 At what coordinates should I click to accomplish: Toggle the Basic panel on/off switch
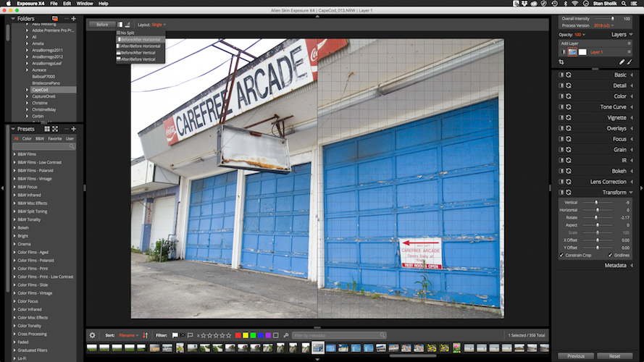[561, 75]
